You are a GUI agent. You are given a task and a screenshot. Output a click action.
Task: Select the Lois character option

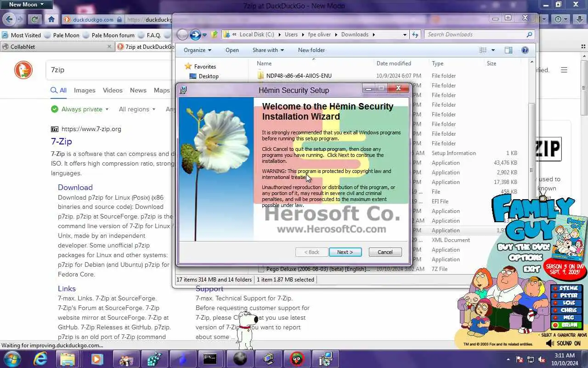tap(567, 303)
